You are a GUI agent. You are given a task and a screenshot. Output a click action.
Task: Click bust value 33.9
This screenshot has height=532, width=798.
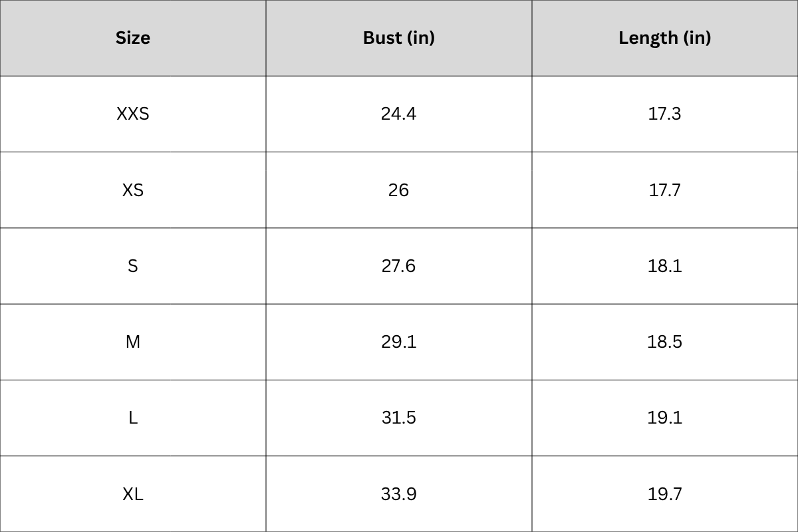click(x=399, y=494)
